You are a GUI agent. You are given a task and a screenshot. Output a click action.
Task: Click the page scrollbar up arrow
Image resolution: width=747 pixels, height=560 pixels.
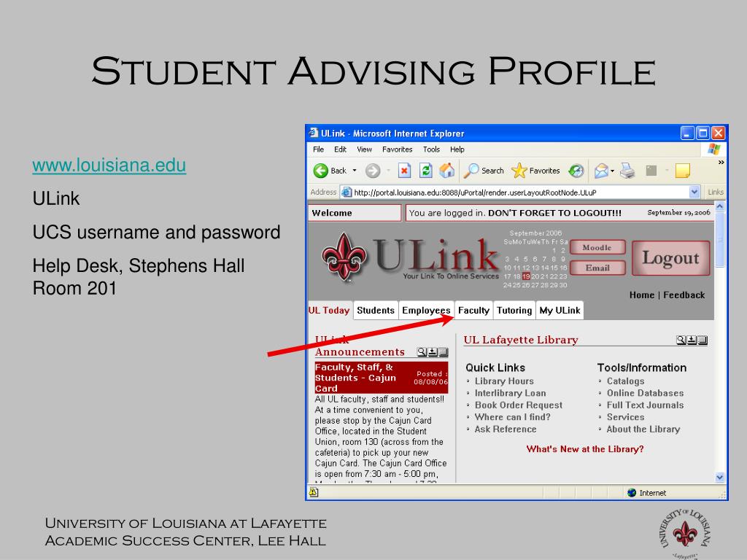coord(720,206)
